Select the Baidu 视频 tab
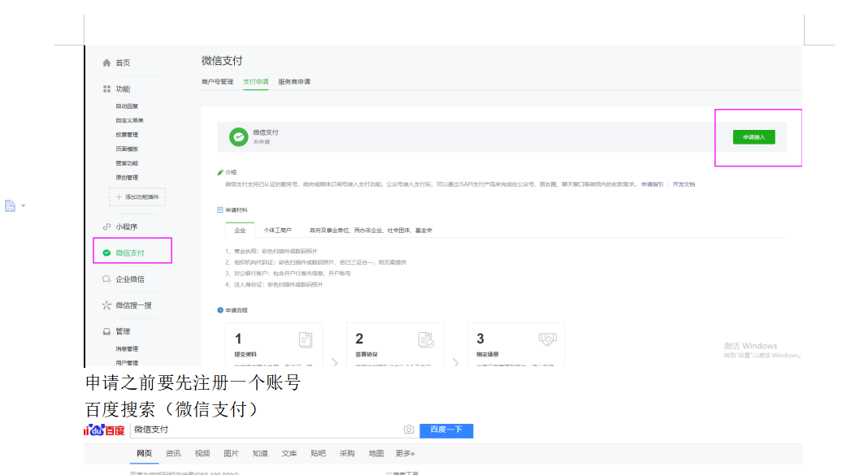868x475 pixels. [202, 453]
